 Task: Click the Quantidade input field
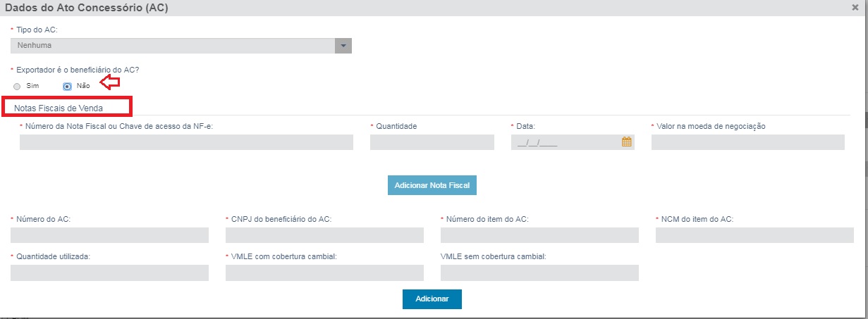coord(432,142)
